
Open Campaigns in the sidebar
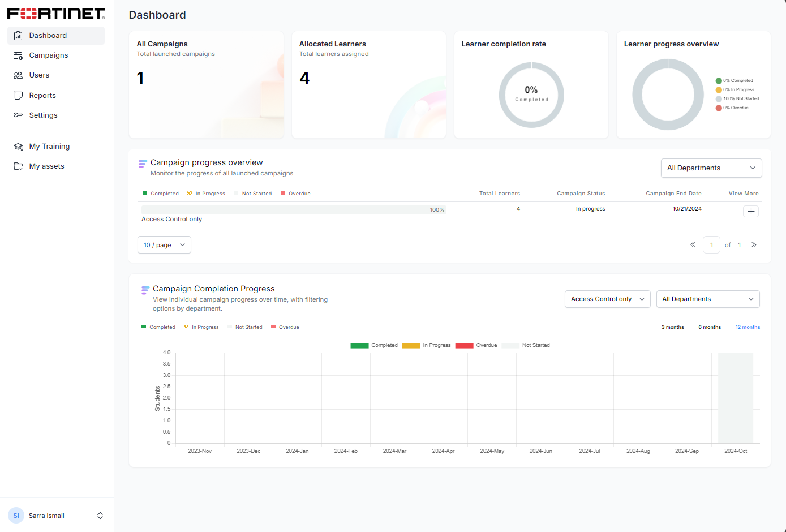pos(56,55)
